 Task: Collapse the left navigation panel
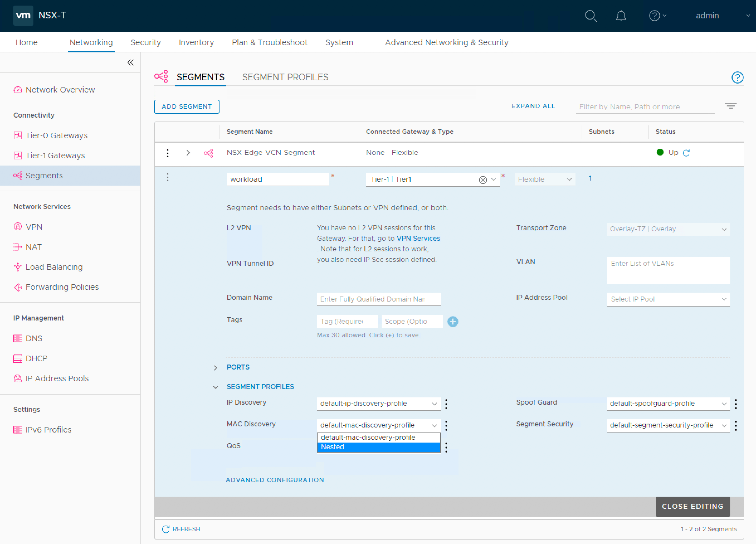point(130,62)
